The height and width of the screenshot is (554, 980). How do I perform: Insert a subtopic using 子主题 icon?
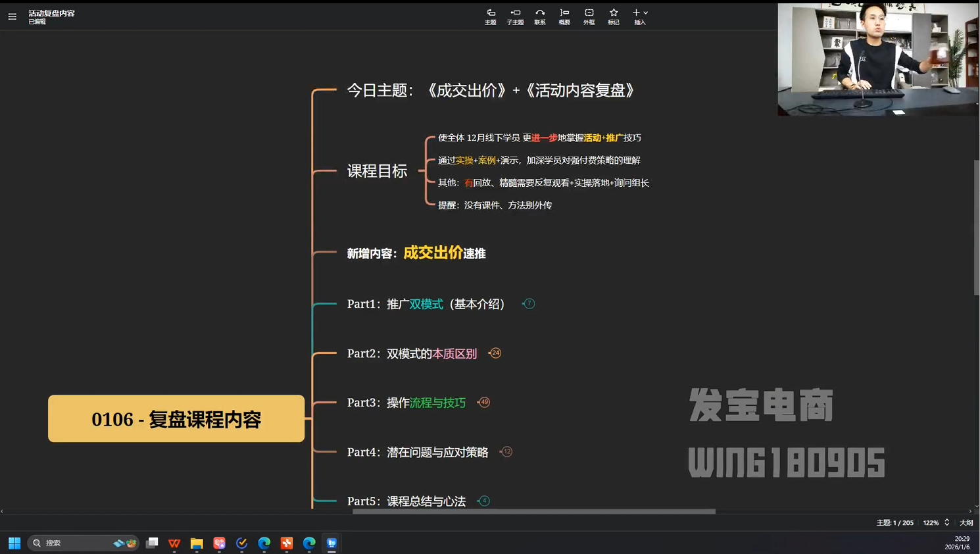click(515, 16)
